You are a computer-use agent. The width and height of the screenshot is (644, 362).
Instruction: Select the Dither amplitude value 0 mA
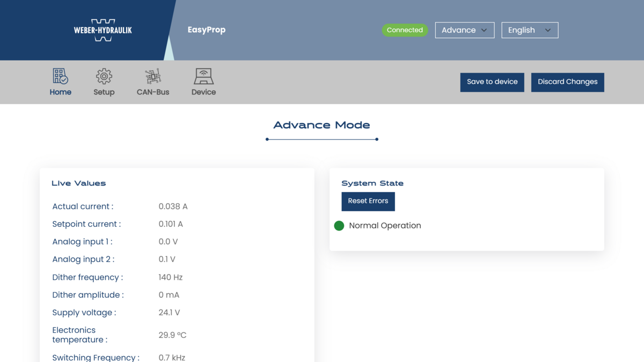tap(169, 295)
